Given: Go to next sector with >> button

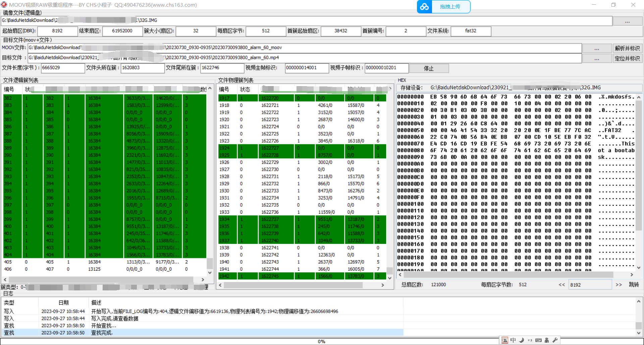Looking at the screenshot, I should coord(619,285).
